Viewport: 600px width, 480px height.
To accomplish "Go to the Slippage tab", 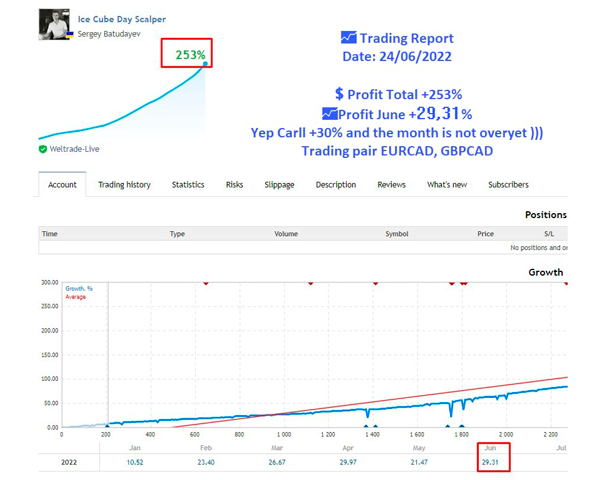I will click(x=279, y=185).
